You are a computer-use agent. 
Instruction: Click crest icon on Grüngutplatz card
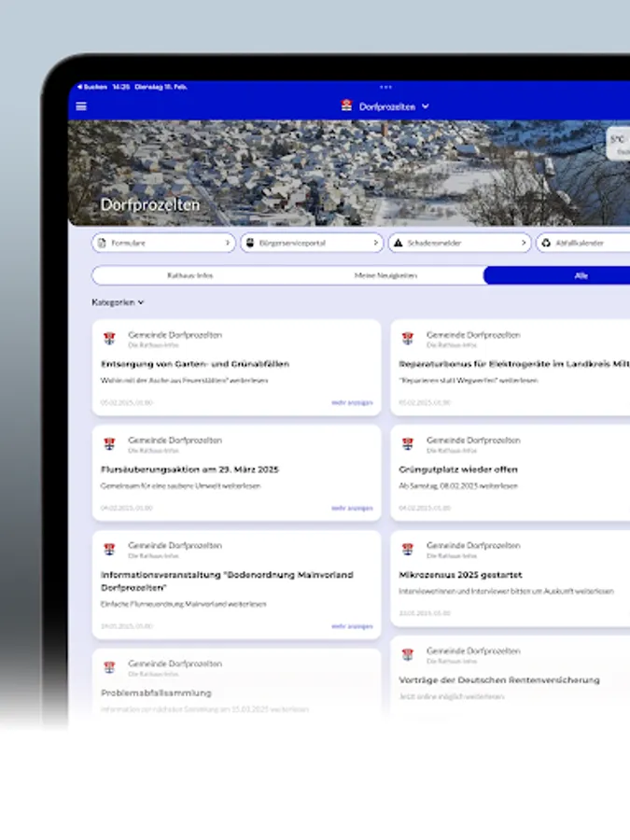point(408,444)
